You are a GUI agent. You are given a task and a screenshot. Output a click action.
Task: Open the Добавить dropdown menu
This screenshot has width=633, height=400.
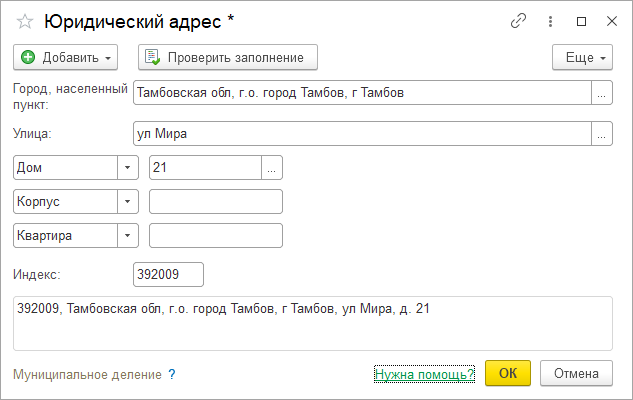coord(67,57)
